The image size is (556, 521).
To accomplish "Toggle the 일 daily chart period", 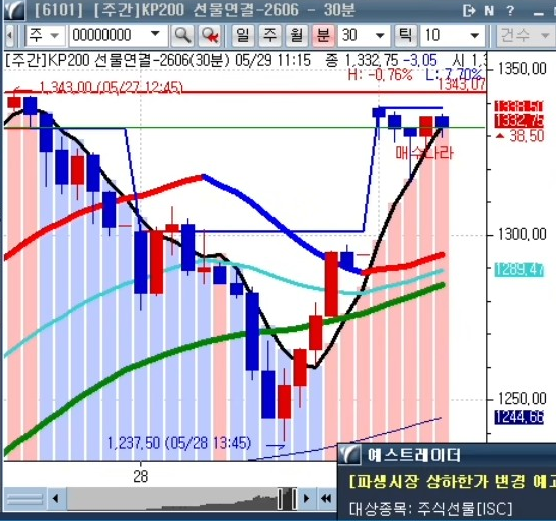I will click(x=243, y=35).
